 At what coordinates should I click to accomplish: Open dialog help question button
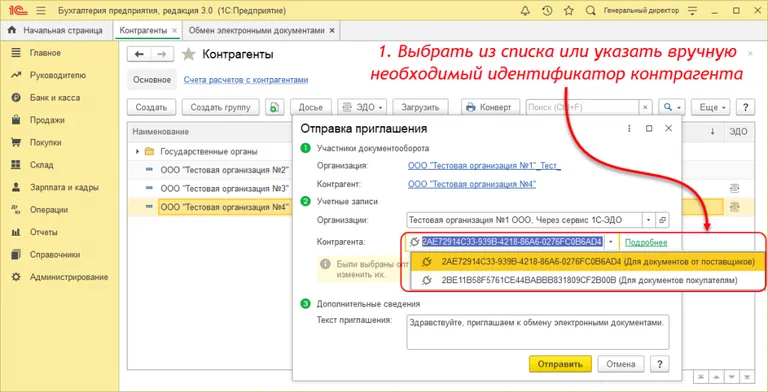(659, 364)
